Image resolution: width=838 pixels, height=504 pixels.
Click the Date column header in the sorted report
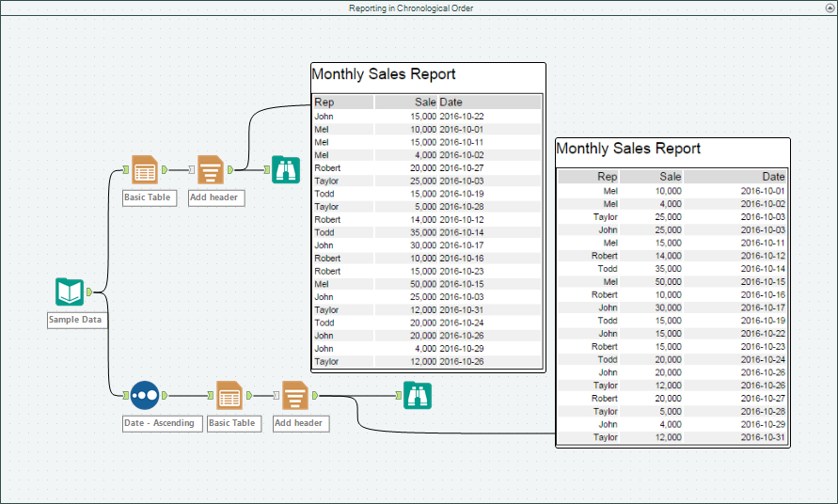(x=772, y=177)
